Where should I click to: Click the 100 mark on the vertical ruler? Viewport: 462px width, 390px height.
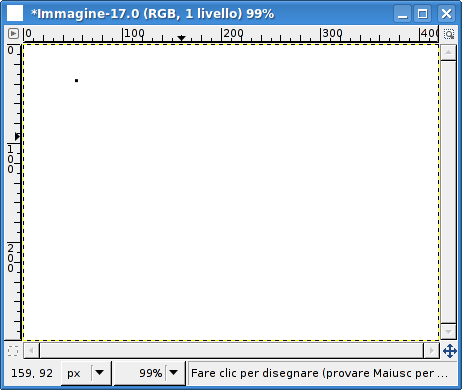(x=11, y=159)
